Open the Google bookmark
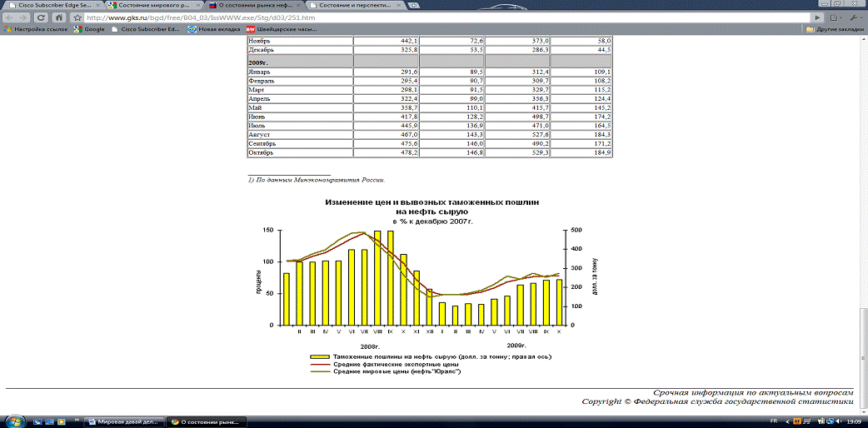This screenshot has width=868, height=428. pos(89,29)
